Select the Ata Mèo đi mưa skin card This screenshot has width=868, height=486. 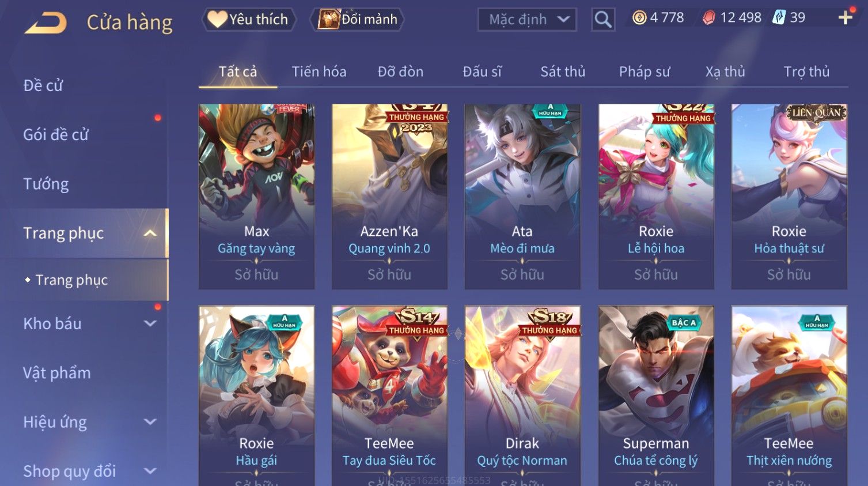522,197
